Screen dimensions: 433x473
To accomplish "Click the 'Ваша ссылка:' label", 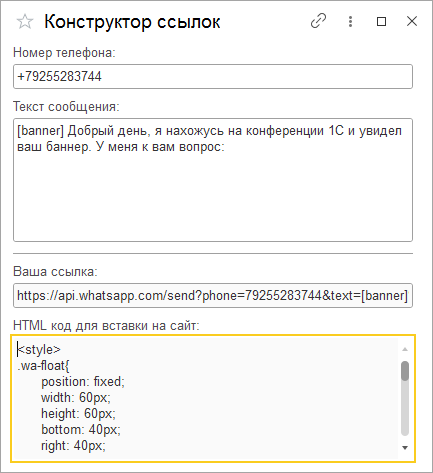I will 55,271.
